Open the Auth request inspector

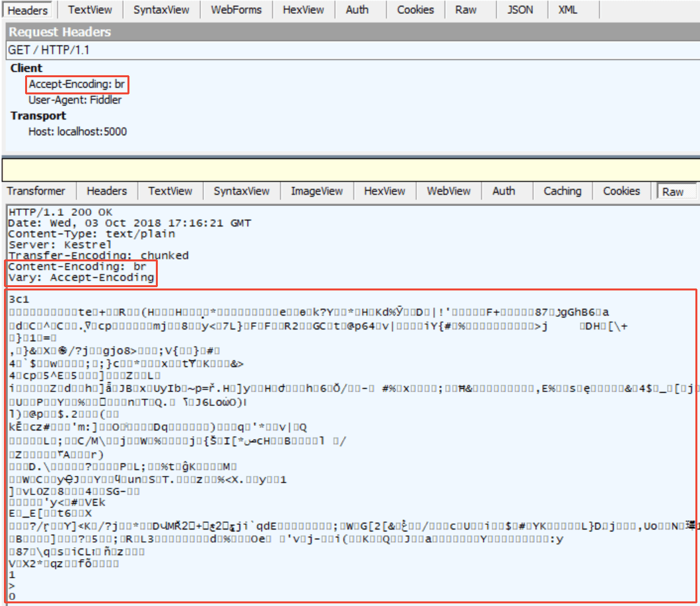[x=357, y=9]
